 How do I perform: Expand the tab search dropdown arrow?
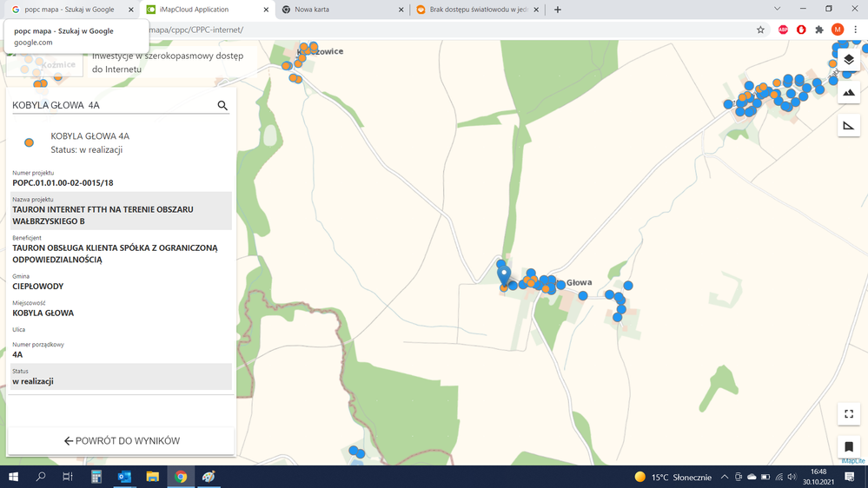[x=777, y=10]
